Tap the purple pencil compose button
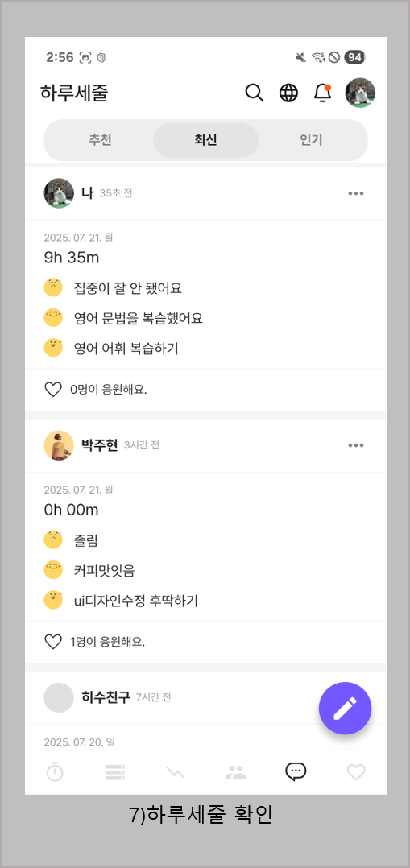Screen dimensions: 410x868 point(346,708)
